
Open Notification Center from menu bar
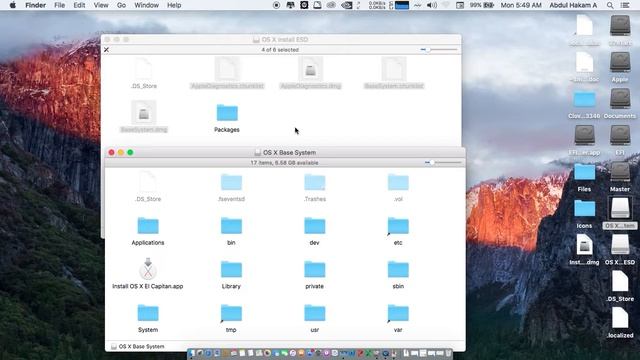click(x=624, y=5)
